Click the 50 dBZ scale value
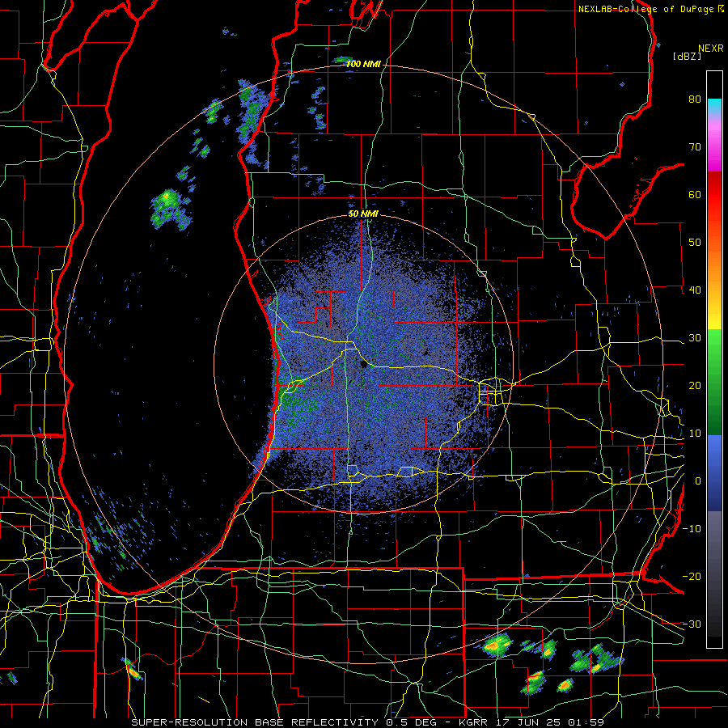 (695, 243)
